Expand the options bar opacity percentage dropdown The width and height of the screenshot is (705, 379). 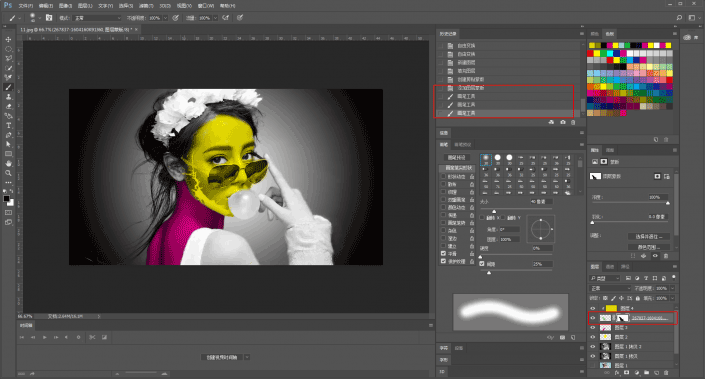[165, 18]
